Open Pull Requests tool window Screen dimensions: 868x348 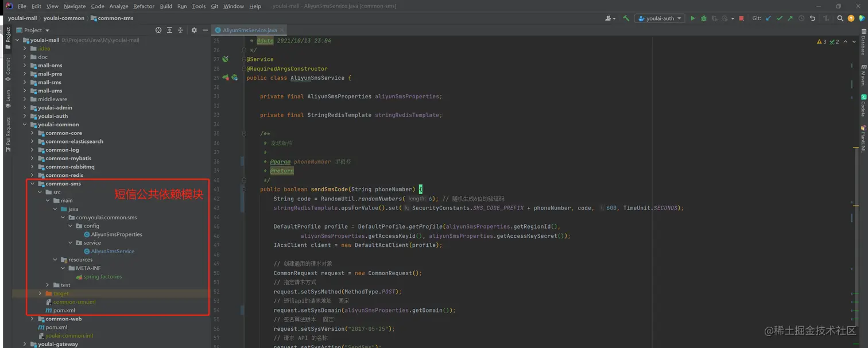coord(7,134)
